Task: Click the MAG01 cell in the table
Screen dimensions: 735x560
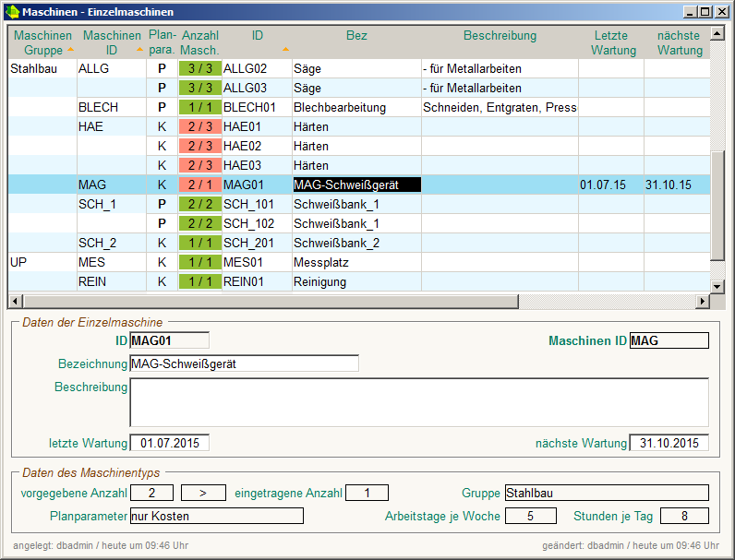Action: pyautogui.click(x=257, y=185)
